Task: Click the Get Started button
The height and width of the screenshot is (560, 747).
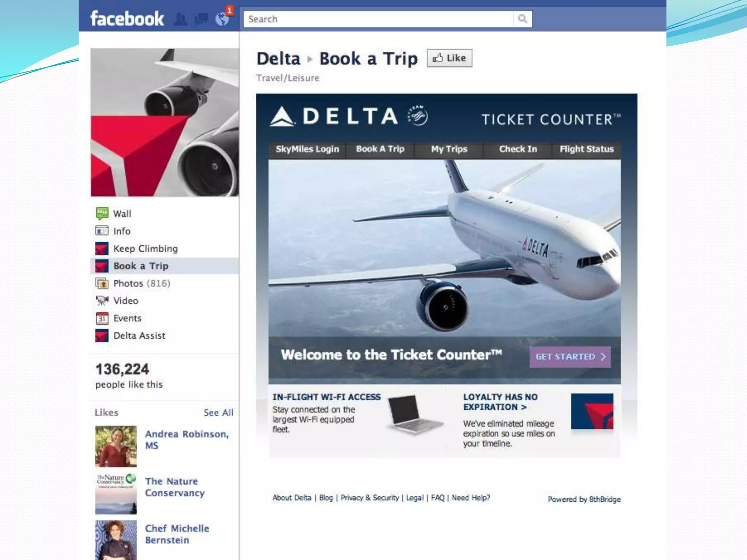Action: coord(570,357)
